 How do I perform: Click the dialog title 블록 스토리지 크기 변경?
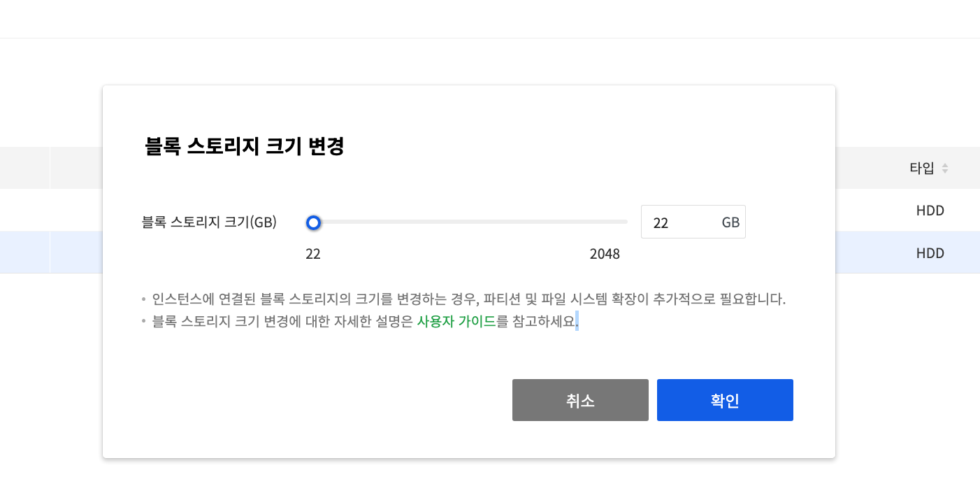click(x=244, y=147)
